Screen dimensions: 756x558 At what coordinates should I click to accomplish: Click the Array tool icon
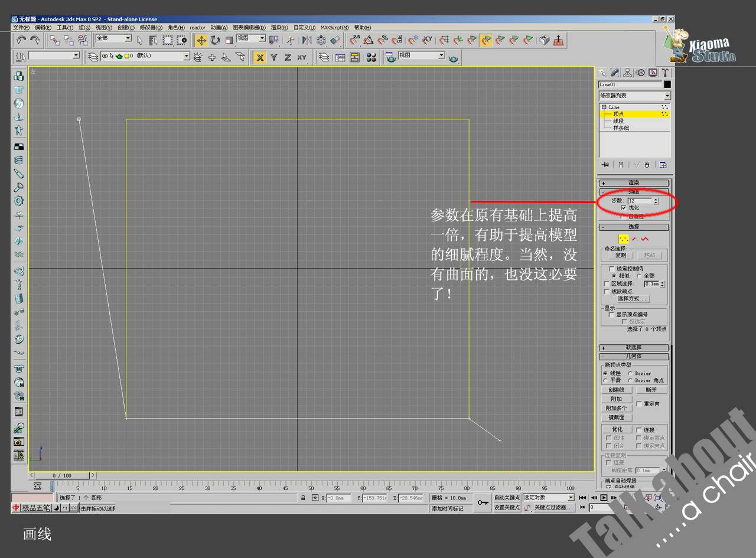pos(321,40)
